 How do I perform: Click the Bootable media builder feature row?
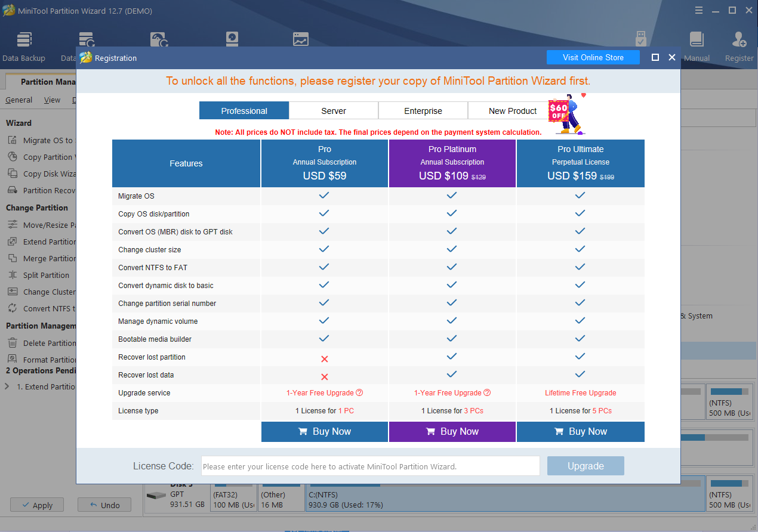coord(378,339)
